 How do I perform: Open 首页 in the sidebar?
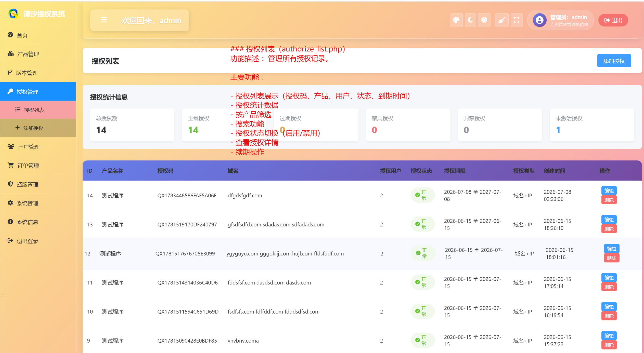point(38,35)
